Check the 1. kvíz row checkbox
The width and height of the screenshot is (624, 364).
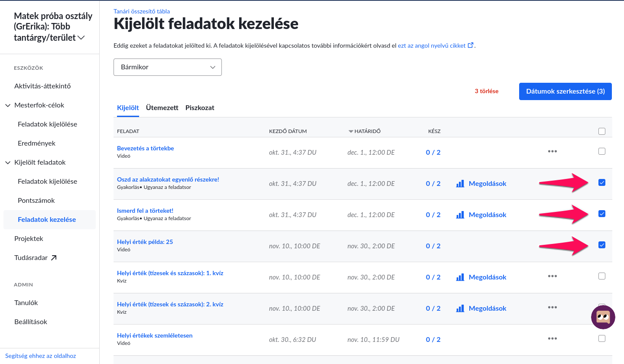coord(601,276)
